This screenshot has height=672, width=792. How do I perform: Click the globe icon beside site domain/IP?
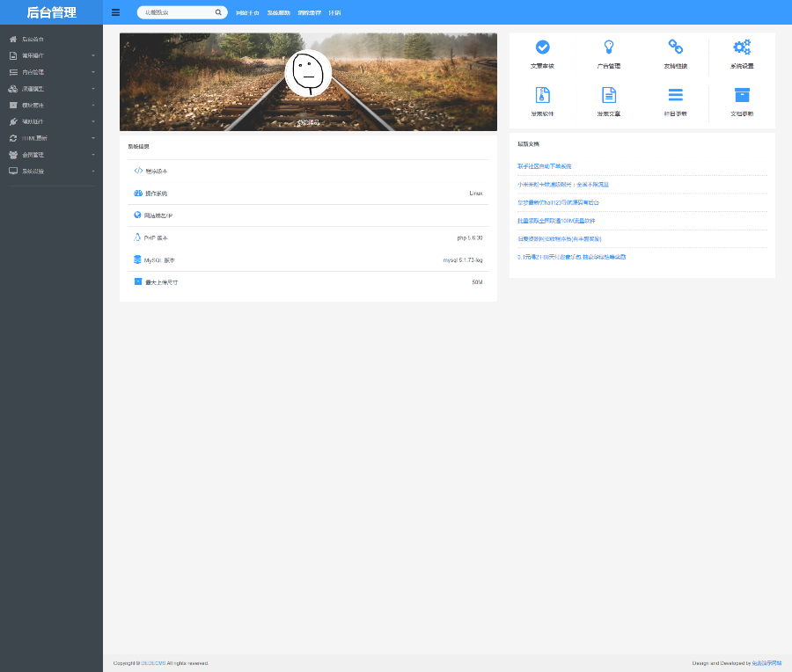[x=137, y=215]
